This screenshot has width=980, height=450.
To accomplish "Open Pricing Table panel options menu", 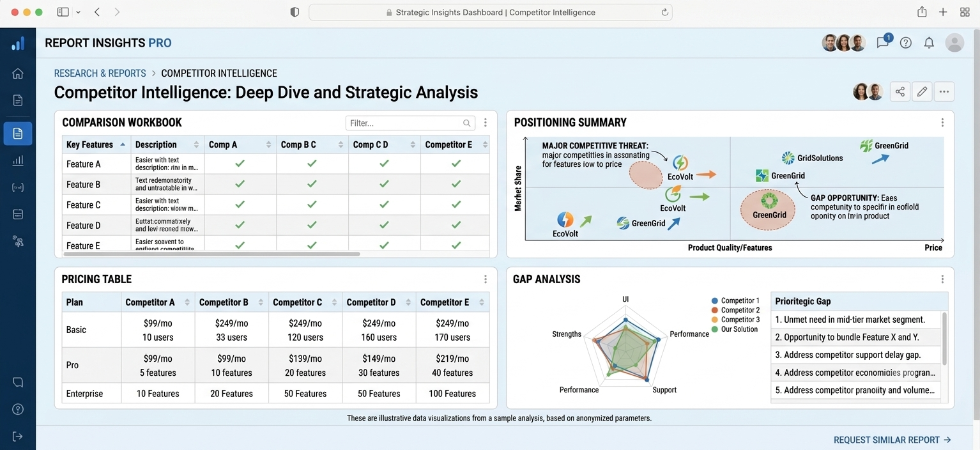I will (486, 279).
